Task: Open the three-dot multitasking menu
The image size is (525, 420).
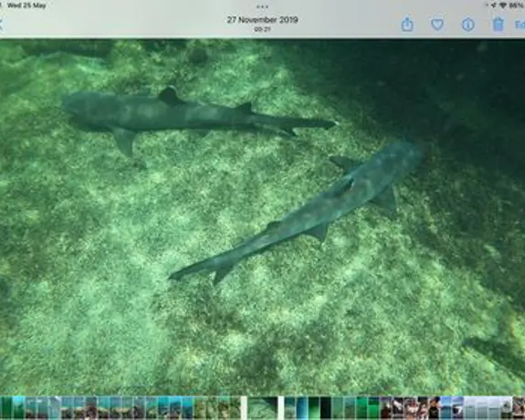Action: coord(262,6)
